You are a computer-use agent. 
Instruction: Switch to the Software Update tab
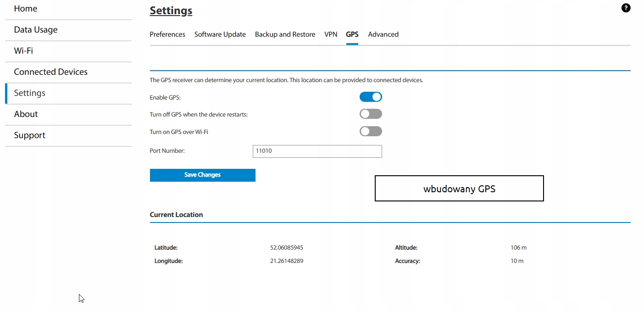point(220,34)
